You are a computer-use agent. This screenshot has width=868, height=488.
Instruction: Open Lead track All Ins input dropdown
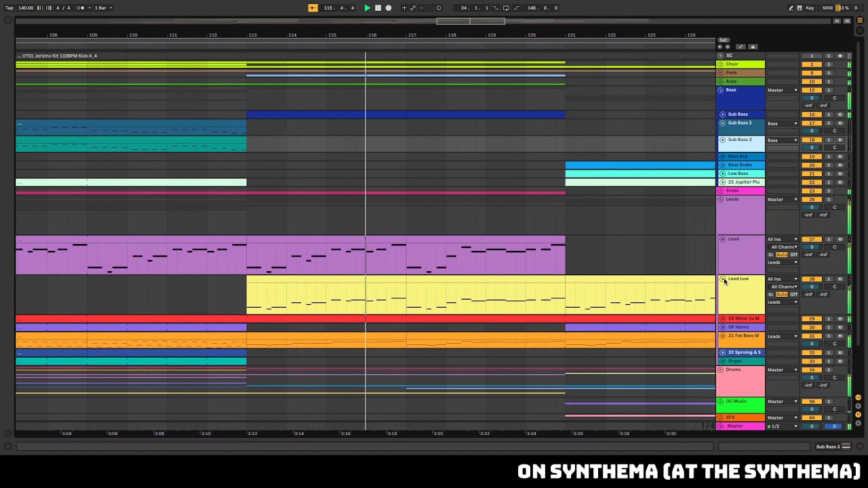pos(783,239)
